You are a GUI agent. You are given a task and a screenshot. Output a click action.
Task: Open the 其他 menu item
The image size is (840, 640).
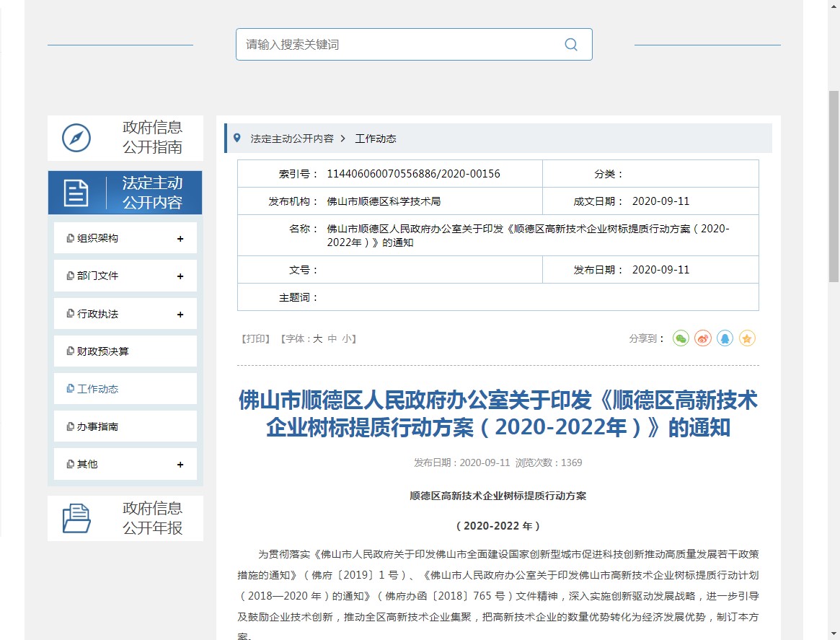tap(125, 464)
